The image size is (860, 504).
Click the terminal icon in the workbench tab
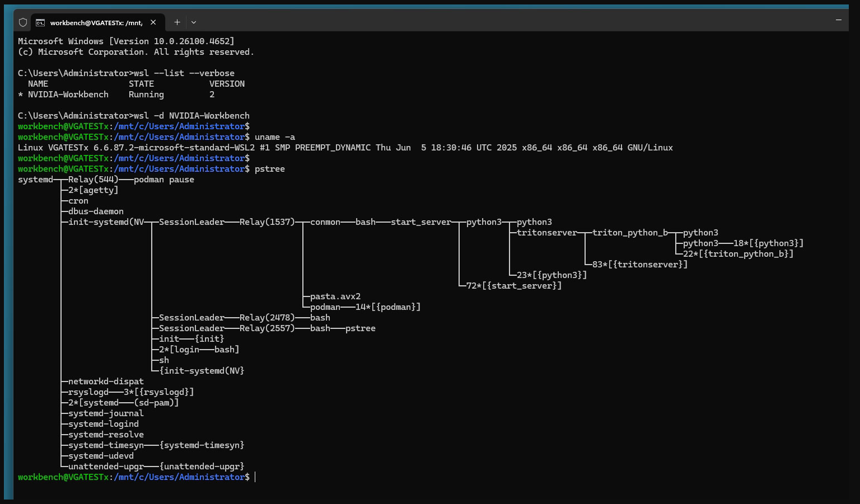[x=40, y=23]
